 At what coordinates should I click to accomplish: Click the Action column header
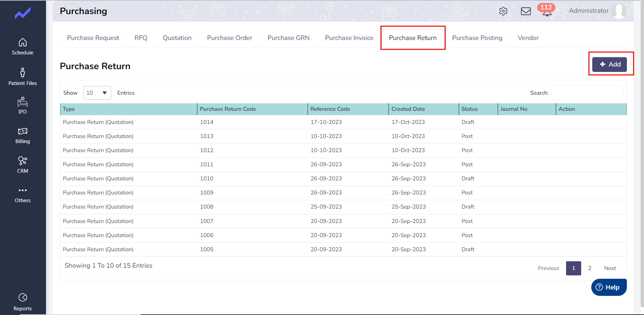(x=591, y=109)
